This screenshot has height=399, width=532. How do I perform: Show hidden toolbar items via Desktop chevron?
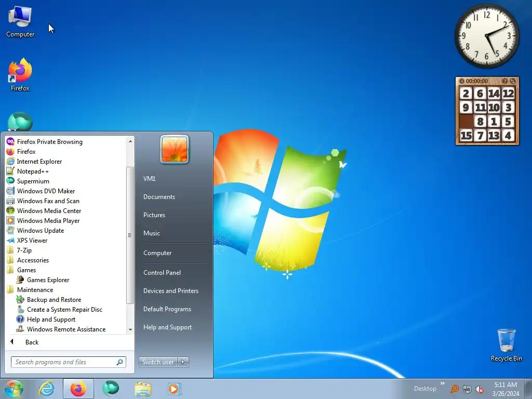(443, 383)
